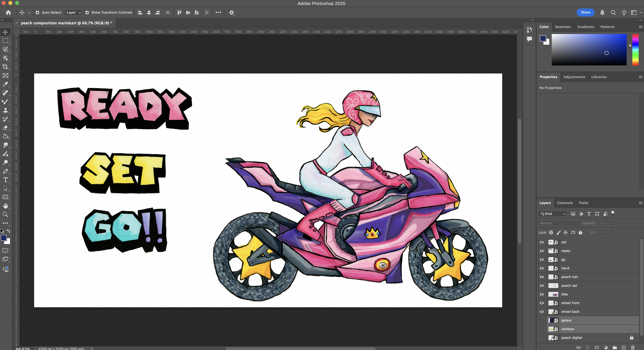Click the Delete layer trash icon
Screen dimensions: 644x350
coord(633,347)
